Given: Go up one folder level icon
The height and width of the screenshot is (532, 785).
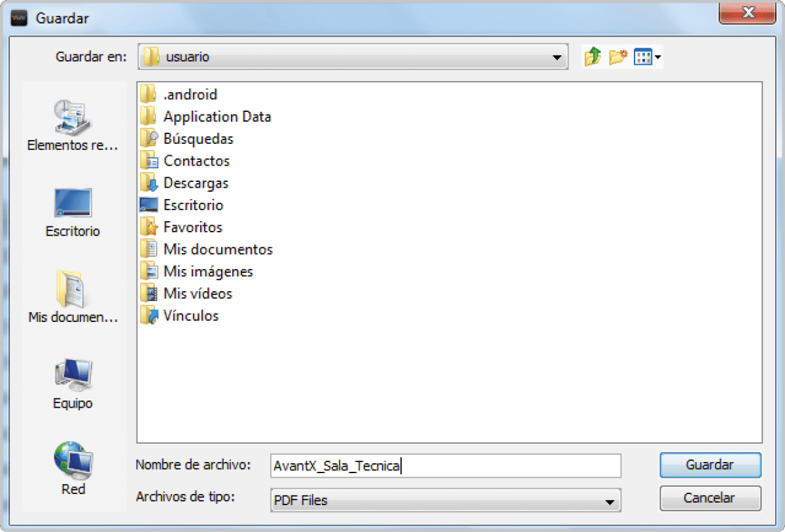Looking at the screenshot, I should [593, 57].
